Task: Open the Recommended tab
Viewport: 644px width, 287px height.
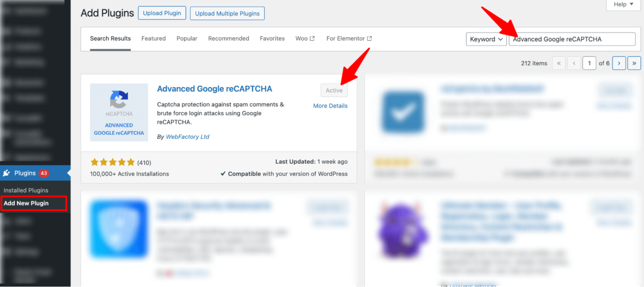Action: [229, 39]
